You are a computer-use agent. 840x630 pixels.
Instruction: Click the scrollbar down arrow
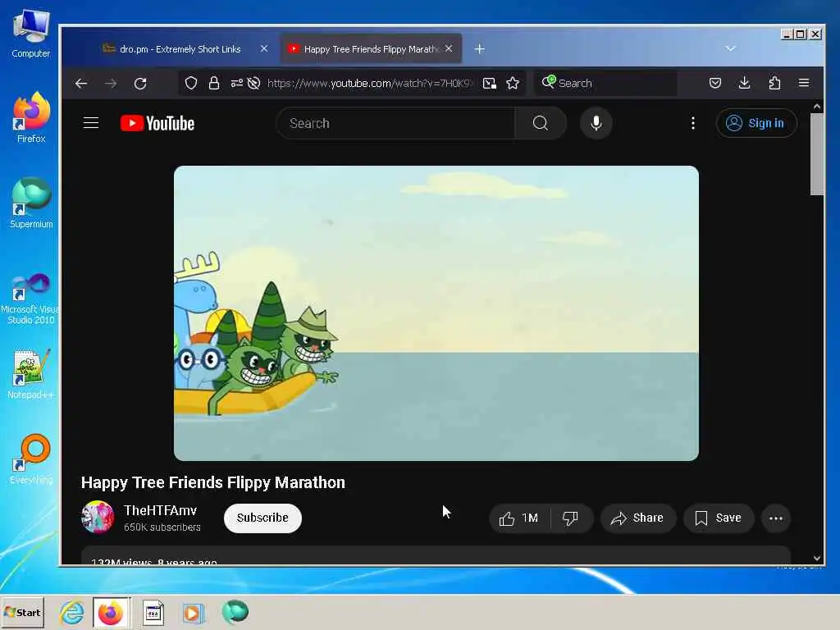click(816, 558)
